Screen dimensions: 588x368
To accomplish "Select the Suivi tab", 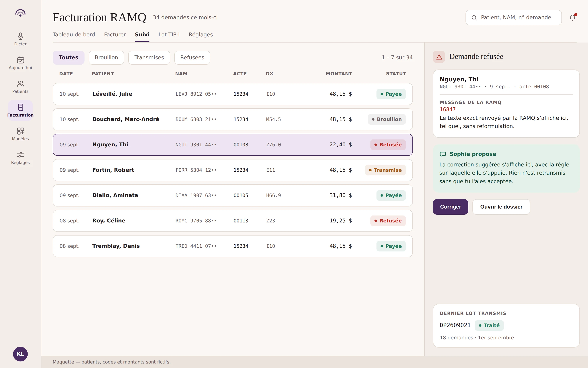I will 142,35.
